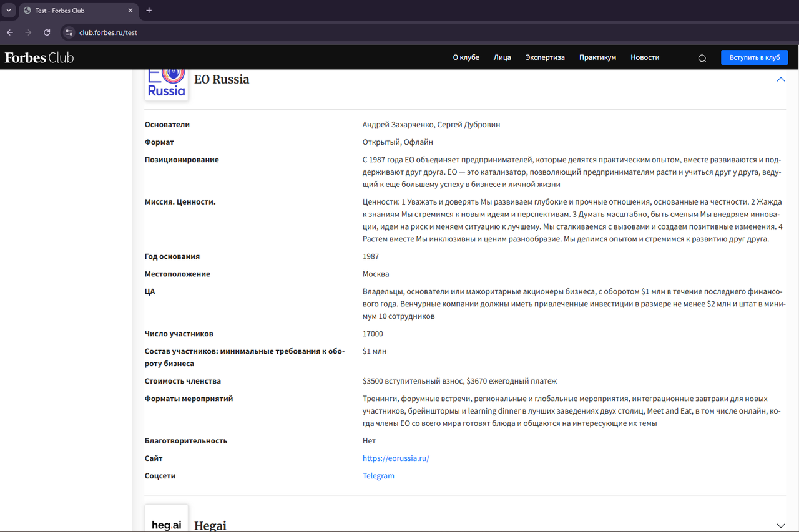Screen dimensions: 799x532
Task: Open the site search magnifier icon
Action: pyautogui.click(x=702, y=58)
